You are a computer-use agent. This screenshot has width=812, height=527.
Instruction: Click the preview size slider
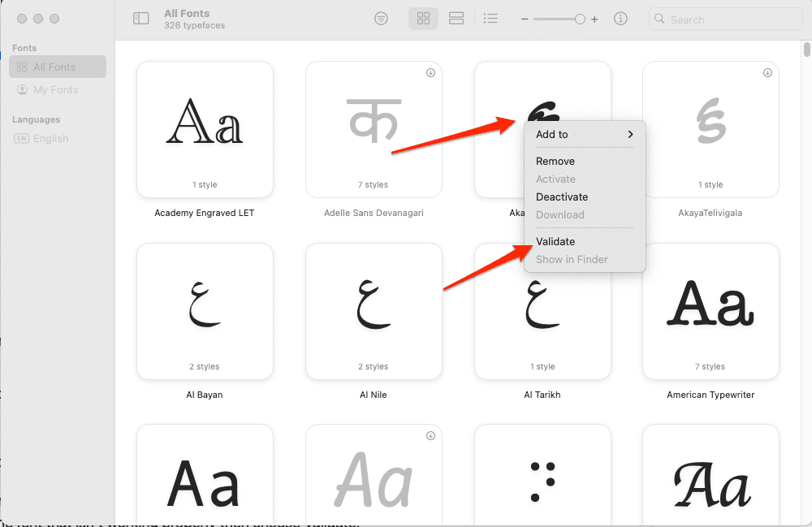tap(559, 19)
